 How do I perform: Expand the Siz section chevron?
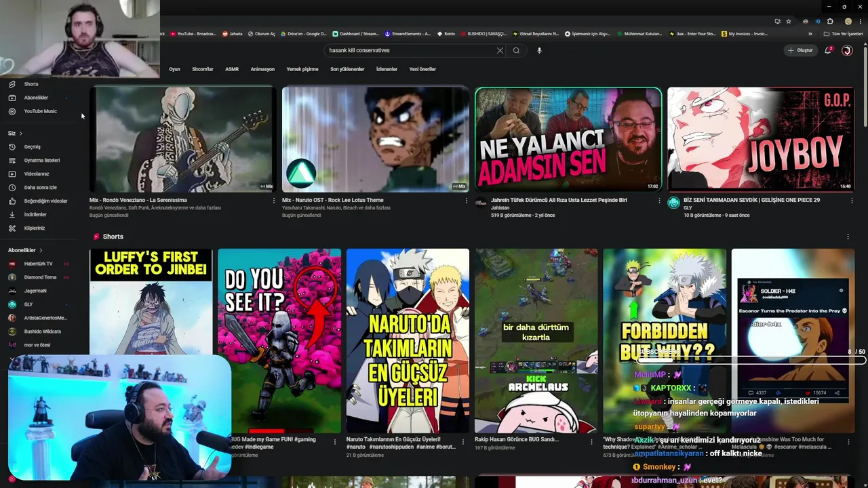coord(21,134)
